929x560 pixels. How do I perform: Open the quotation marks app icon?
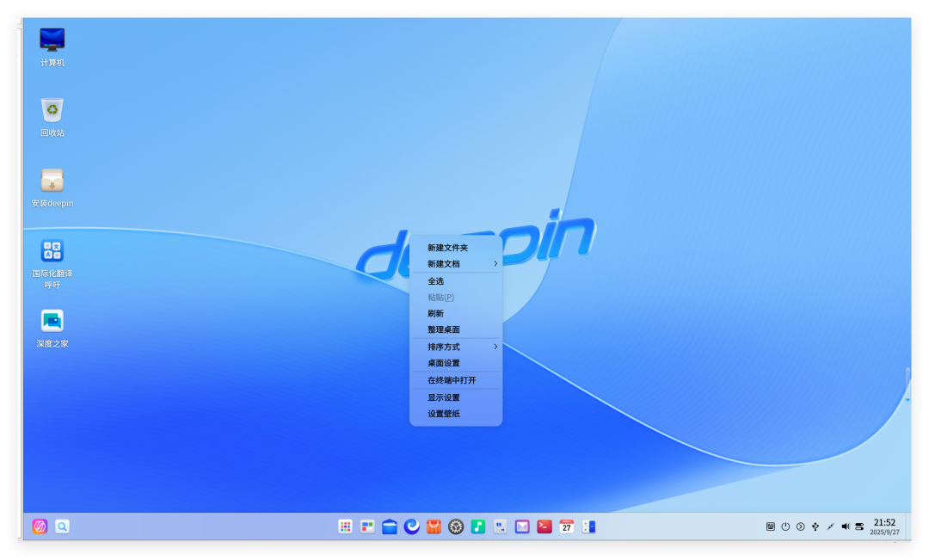500,526
